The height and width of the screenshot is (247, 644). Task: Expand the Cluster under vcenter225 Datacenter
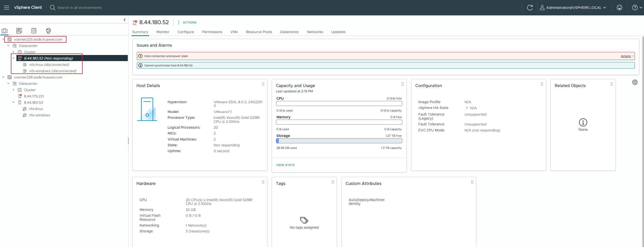13,52
